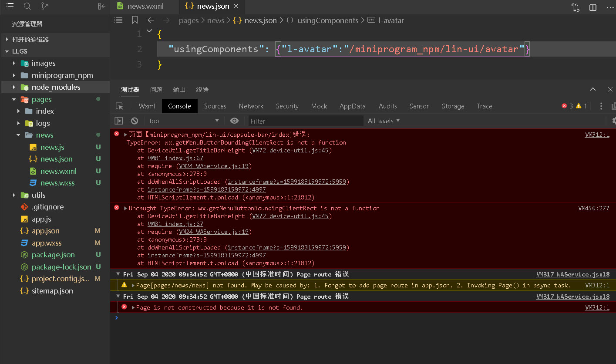This screenshot has width=616, height=364.
Task: Expand the node_modules folder
Action: pos(14,87)
